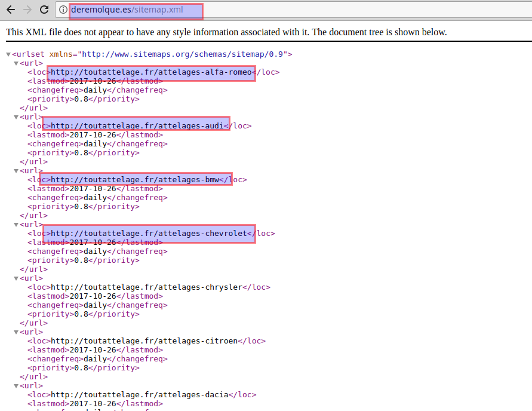Select the URL in the address bar
Viewport: 532px width, 411px height.
pos(136,11)
